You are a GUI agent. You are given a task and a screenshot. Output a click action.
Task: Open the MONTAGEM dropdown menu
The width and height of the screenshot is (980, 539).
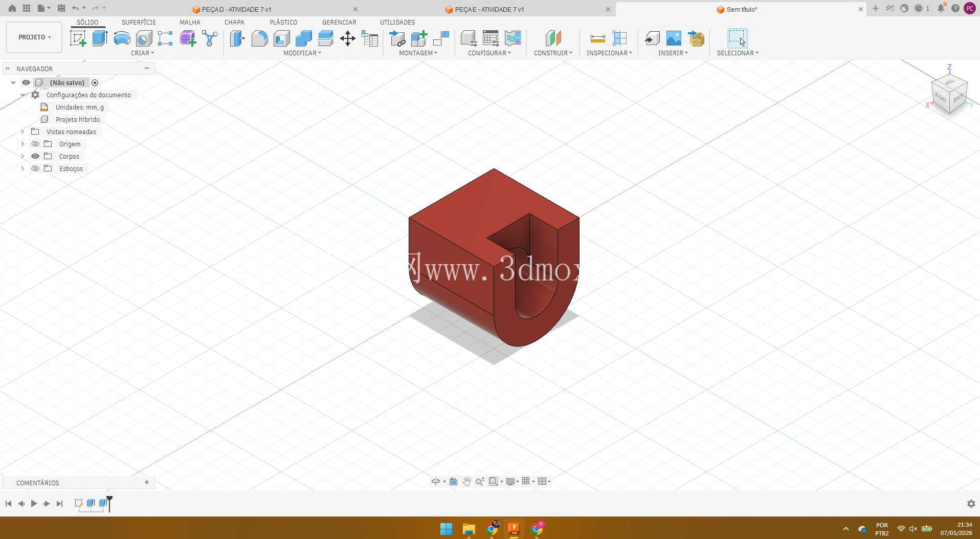(x=418, y=53)
